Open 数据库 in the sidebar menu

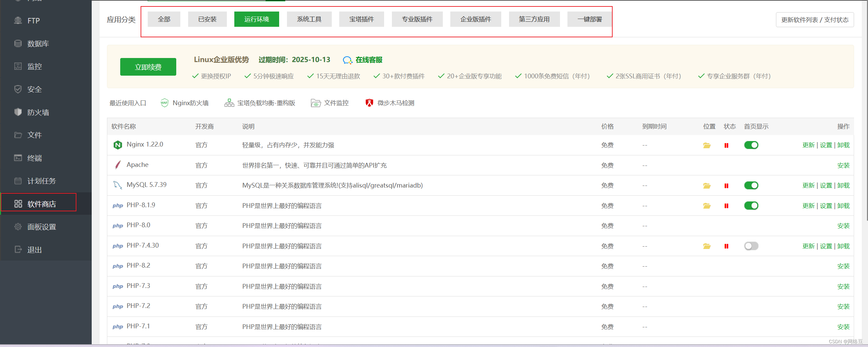[x=38, y=44]
